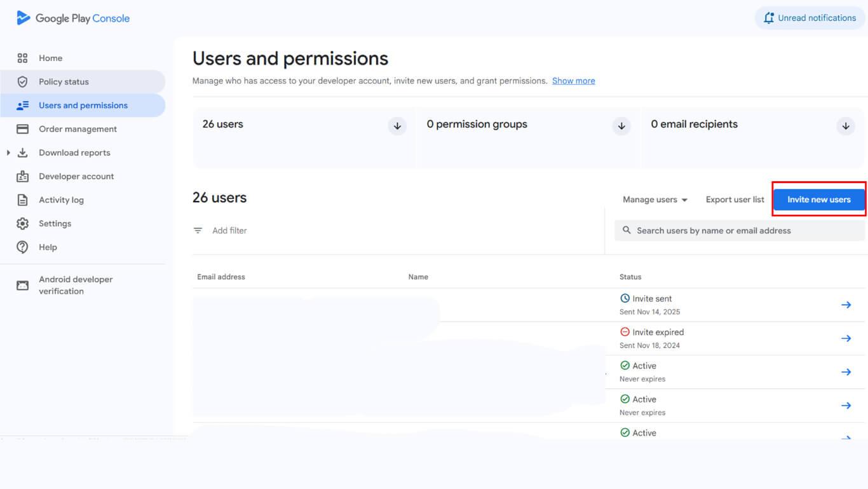Open Activity log from sidebar
Viewport: 868px width, 489px height.
coord(61,200)
